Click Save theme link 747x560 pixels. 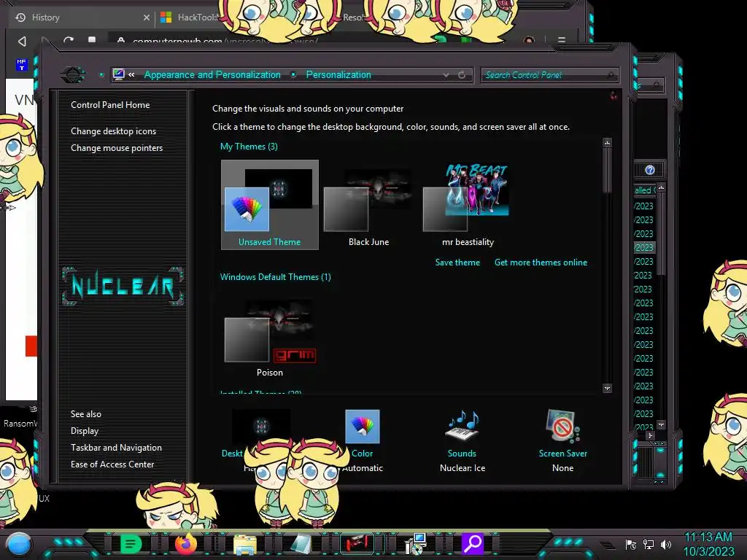click(457, 262)
